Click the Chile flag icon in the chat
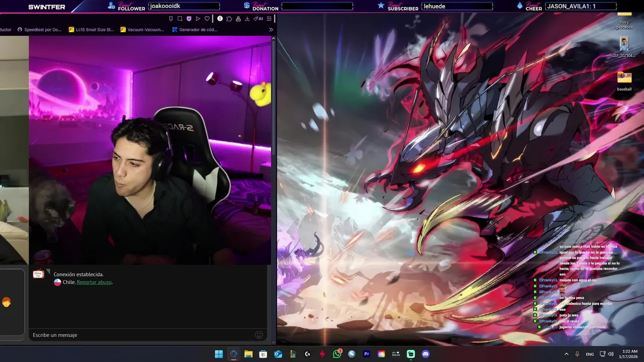This screenshot has height=362, width=644. (57, 282)
